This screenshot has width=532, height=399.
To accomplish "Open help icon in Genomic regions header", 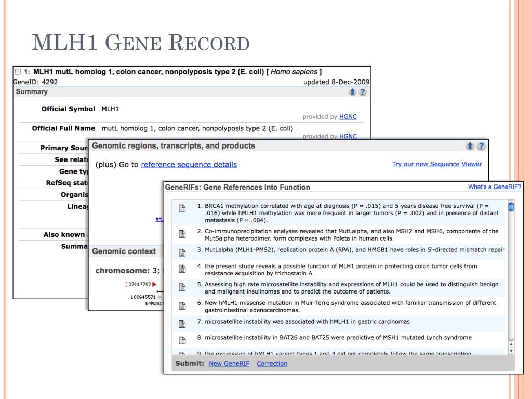I will coord(481,146).
